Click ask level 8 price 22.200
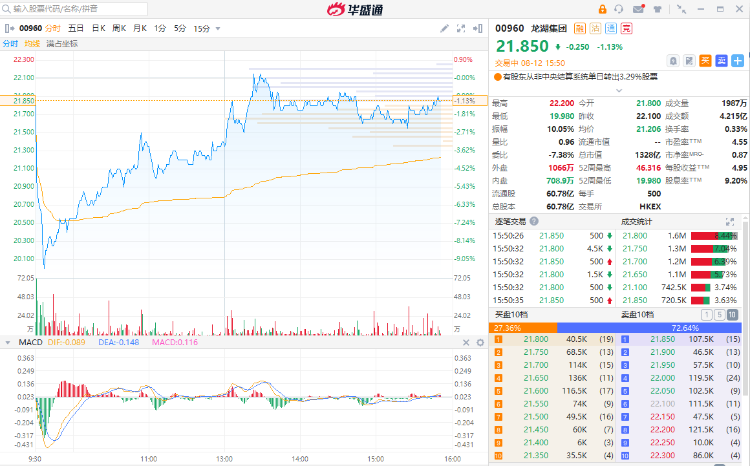Image resolution: width=750 pixels, height=466 pixels. (x=662, y=430)
